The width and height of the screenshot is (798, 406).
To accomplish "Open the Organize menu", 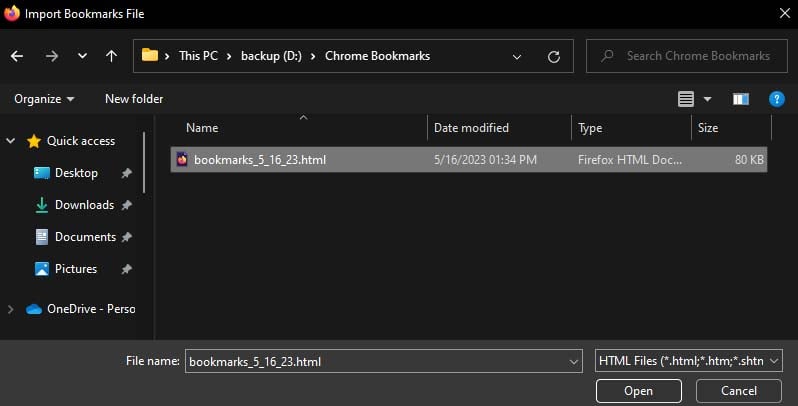I will 44,99.
